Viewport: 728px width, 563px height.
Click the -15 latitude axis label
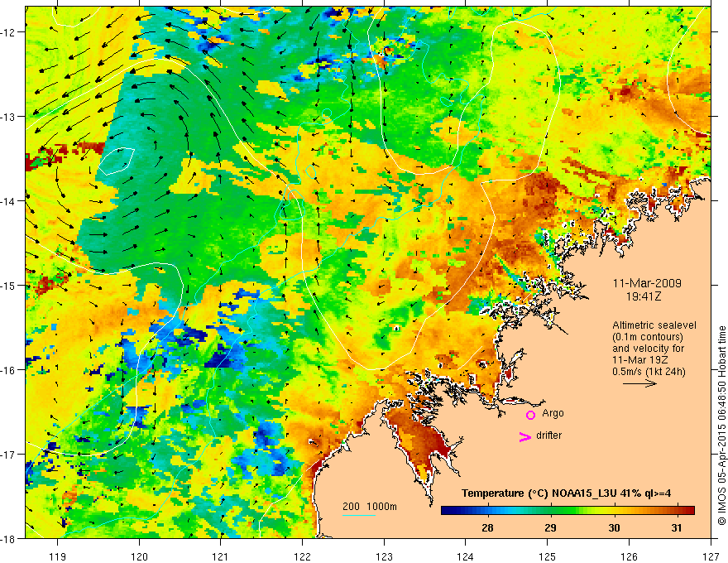tap(9, 285)
